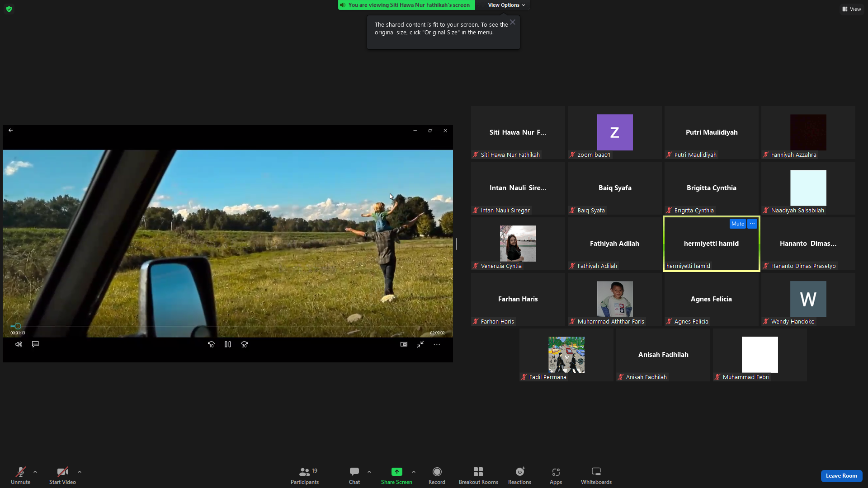The image size is (868, 488).
Task: Unmute the microphone
Action: tap(20, 476)
